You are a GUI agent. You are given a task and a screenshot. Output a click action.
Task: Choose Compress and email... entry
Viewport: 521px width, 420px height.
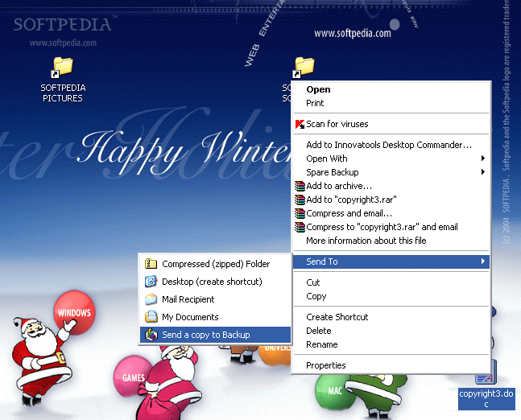click(391, 213)
